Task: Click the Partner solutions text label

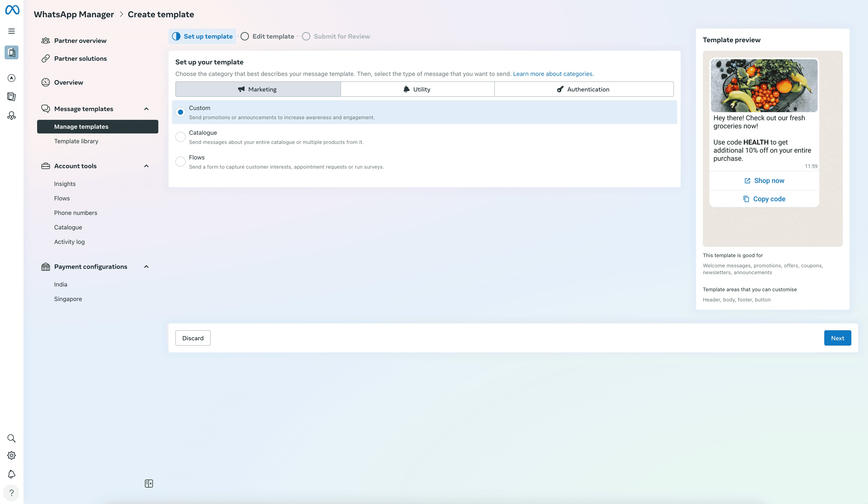Action: tap(81, 59)
